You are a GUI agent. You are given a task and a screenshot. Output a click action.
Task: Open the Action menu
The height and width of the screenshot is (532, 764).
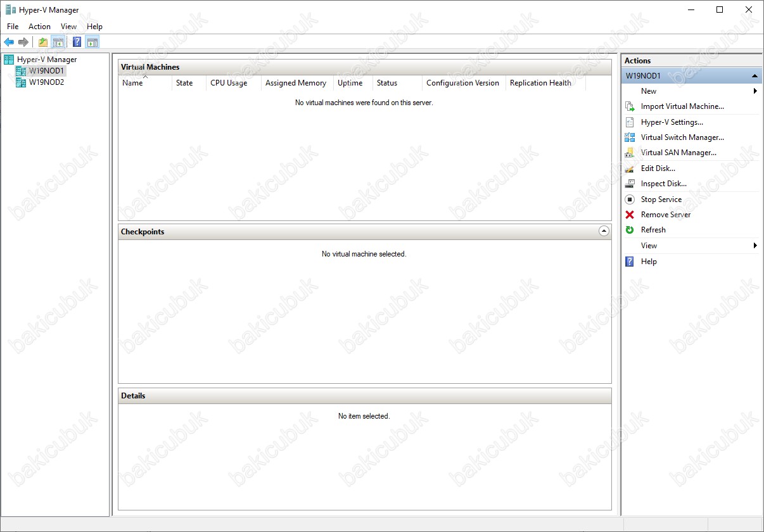[x=39, y=27]
